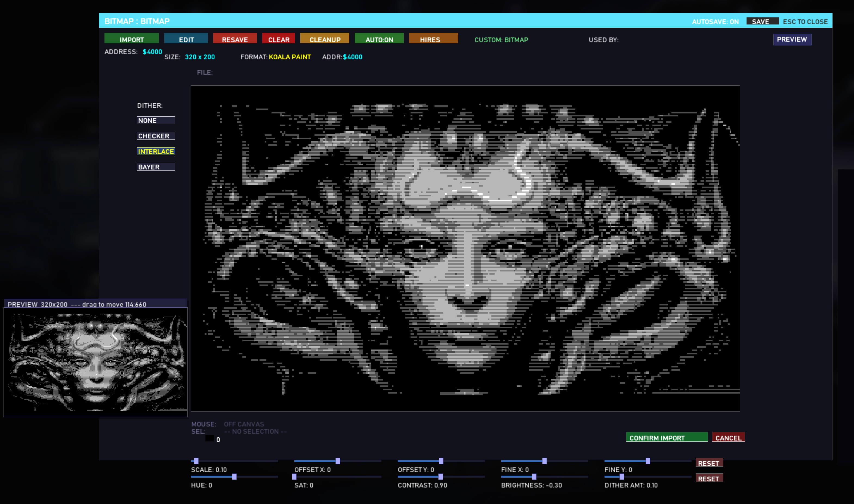Viewport: 854px width, 504px height.
Task: Click the main bitmap canvas image
Action: tap(465, 248)
